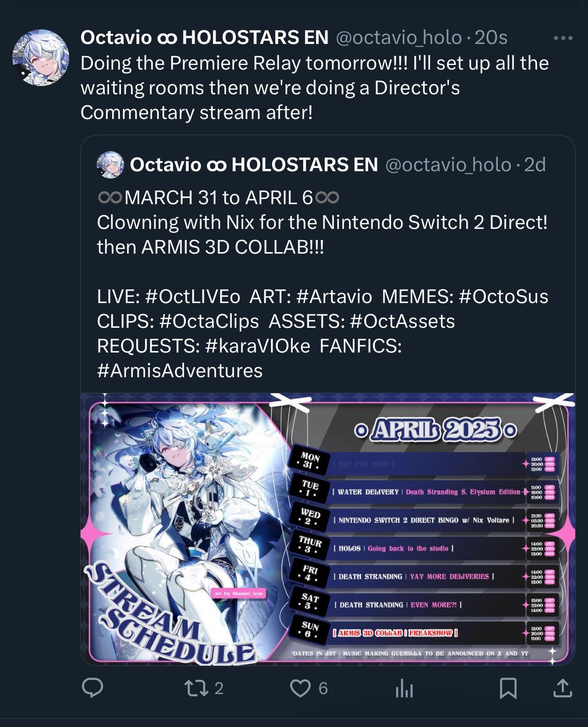Open quoted tweet via its 2d timestamp

pos(535,165)
